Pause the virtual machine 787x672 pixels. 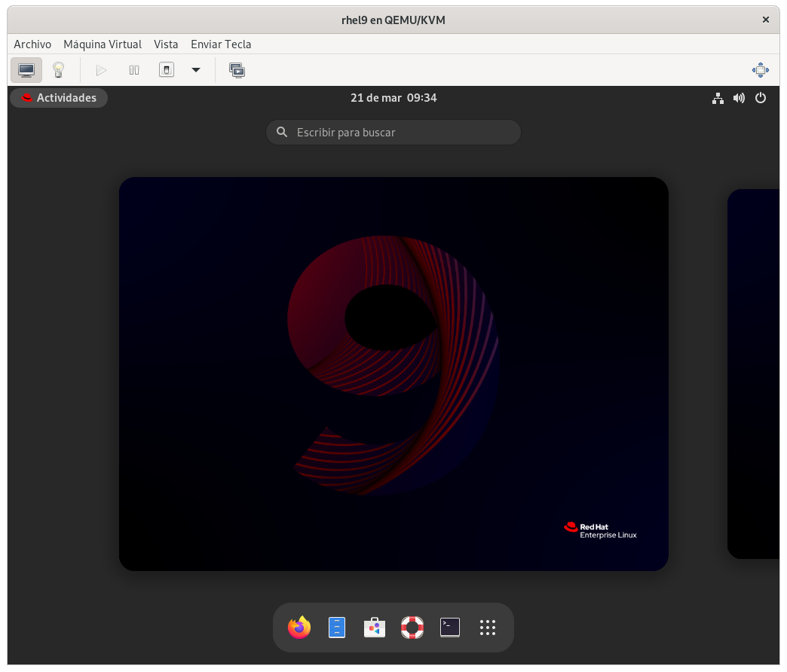coord(134,70)
